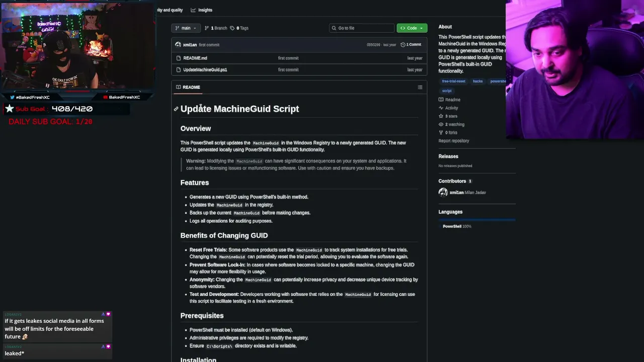Open the Insights tab

pyautogui.click(x=201, y=10)
